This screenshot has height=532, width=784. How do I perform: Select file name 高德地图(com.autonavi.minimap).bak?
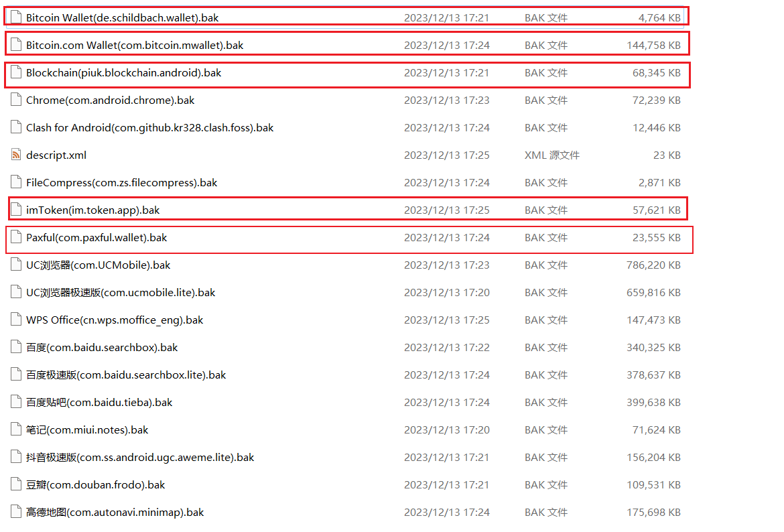click(x=115, y=513)
